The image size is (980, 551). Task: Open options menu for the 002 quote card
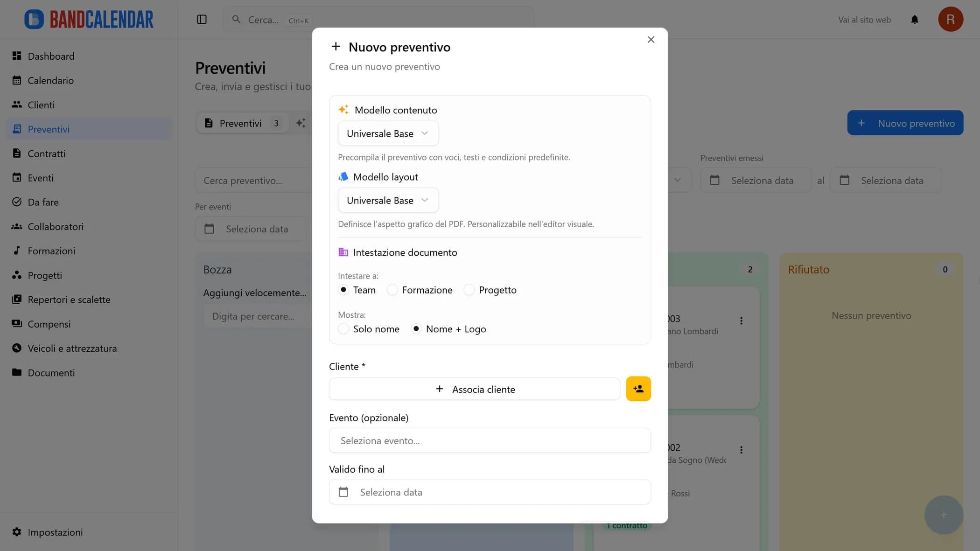[x=741, y=450]
